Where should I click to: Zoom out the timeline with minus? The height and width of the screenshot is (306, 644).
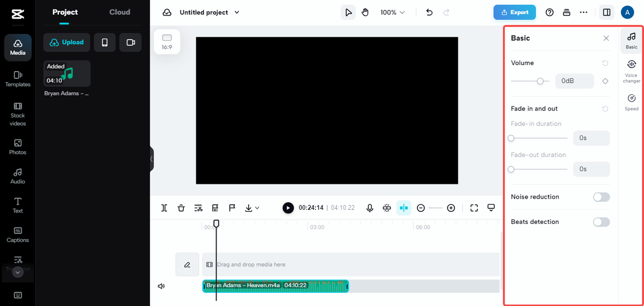421,208
